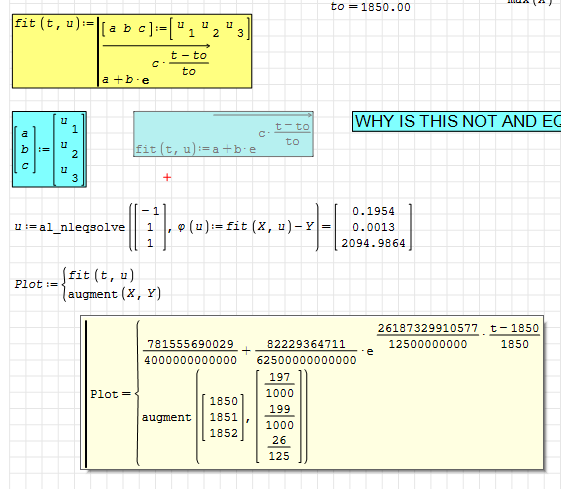The width and height of the screenshot is (561, 489).
Task: Click augment(X, Y) inside the Plot definition
Action: click(114, 294)
